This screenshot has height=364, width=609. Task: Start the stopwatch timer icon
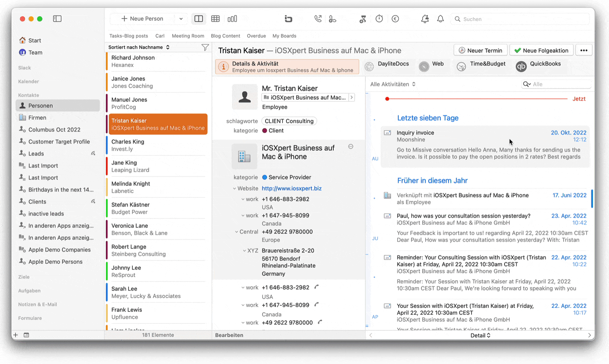coord(379,19)
